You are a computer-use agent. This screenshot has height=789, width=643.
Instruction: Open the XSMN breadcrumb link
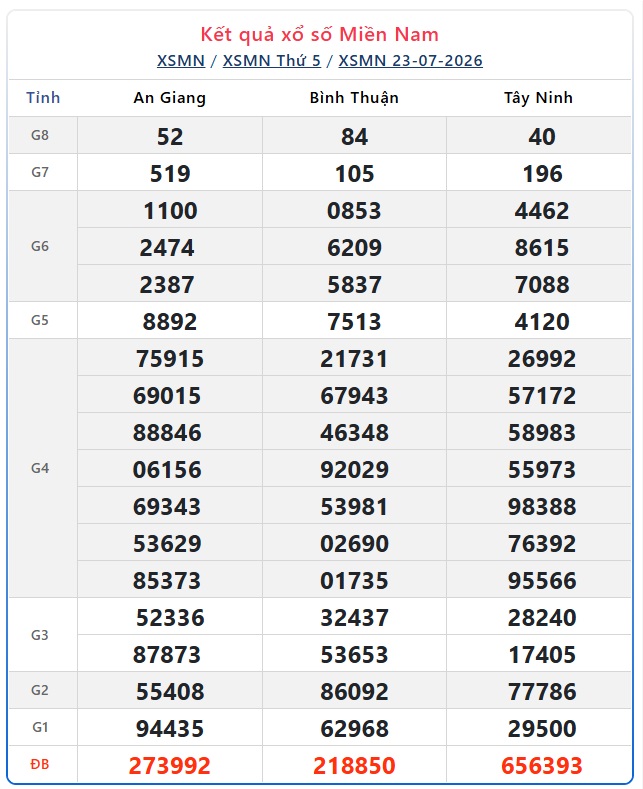click(181, 61)
